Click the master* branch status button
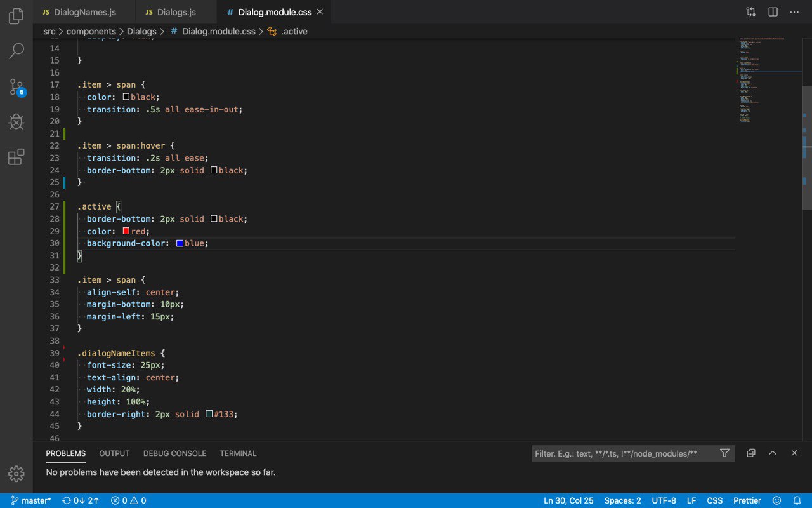Viewport: 812px width, 508px height. pos(31,500)
